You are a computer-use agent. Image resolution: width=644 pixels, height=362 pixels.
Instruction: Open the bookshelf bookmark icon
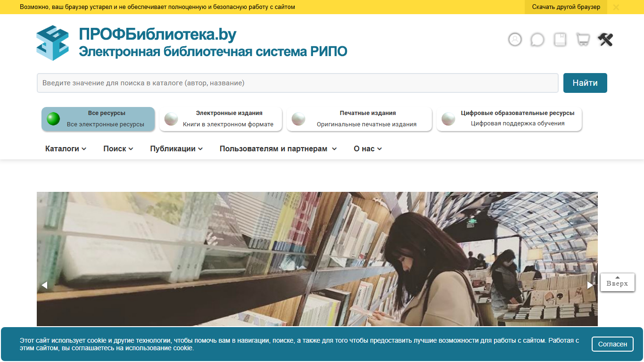pos(560,39)
